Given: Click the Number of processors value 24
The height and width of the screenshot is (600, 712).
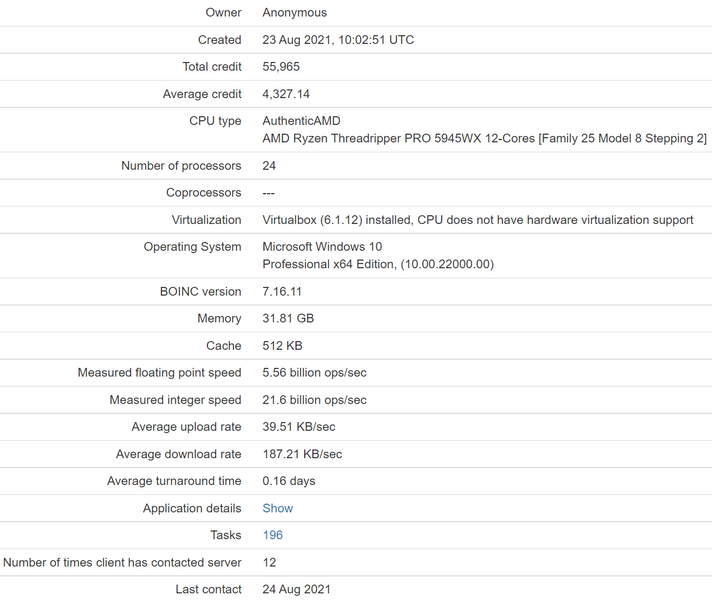Looking at the screenshot, I should (x=269, y=165).
